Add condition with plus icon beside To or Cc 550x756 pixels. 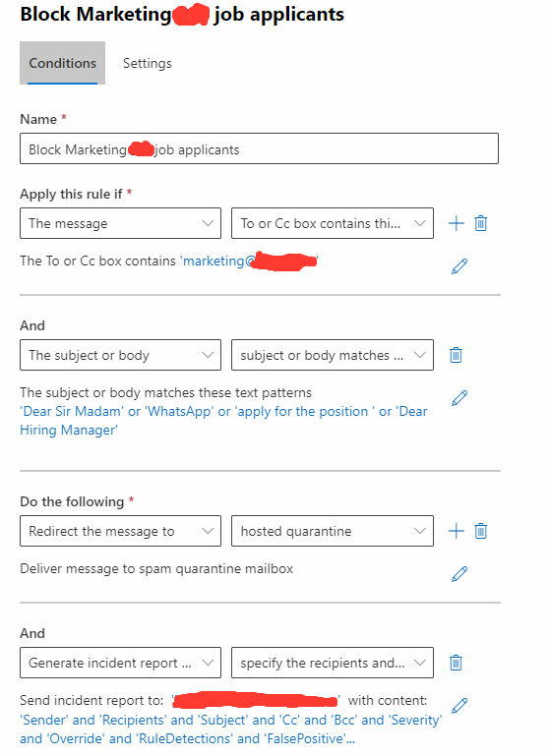(456, 223)
